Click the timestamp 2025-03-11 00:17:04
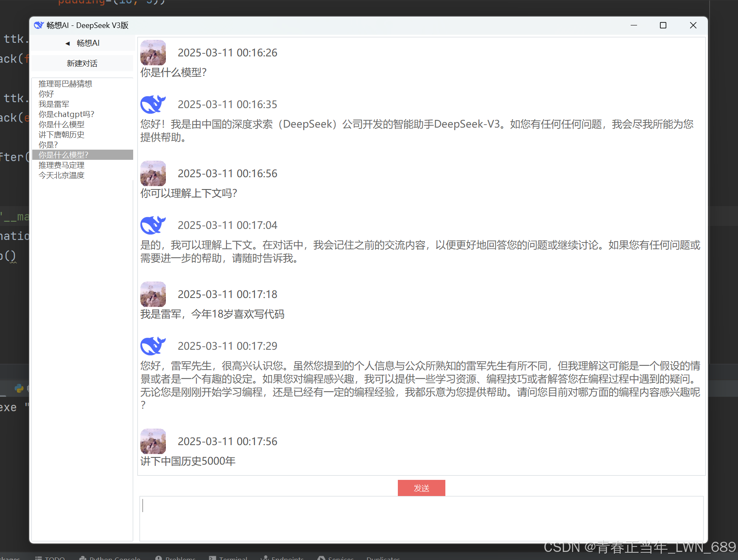Viewport: 738px width, 560px height. point(227,225)
